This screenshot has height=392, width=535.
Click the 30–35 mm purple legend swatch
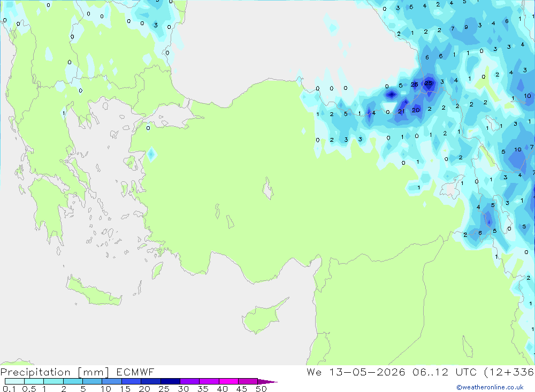pyautogui.click(x=190, y=381)
